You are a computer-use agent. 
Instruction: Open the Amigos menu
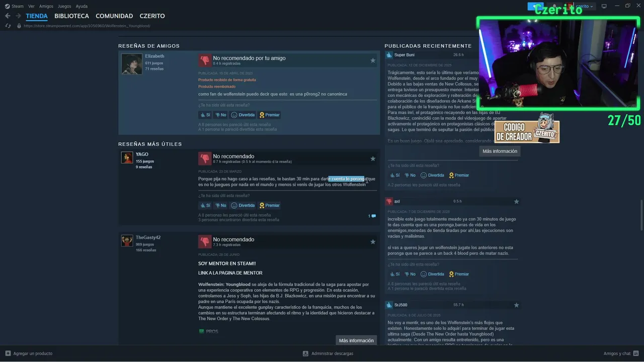click(46, 7)
